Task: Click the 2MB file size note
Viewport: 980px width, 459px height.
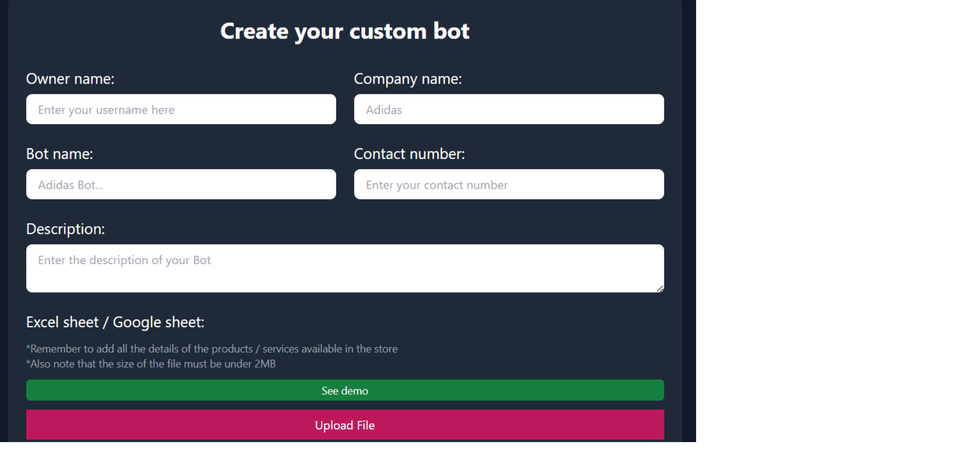Action: tap(151, 364)
